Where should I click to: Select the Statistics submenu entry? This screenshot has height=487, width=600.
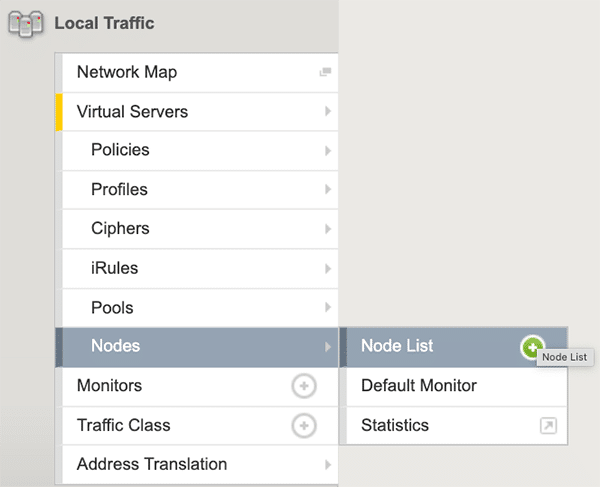click(x=395, y=426)
